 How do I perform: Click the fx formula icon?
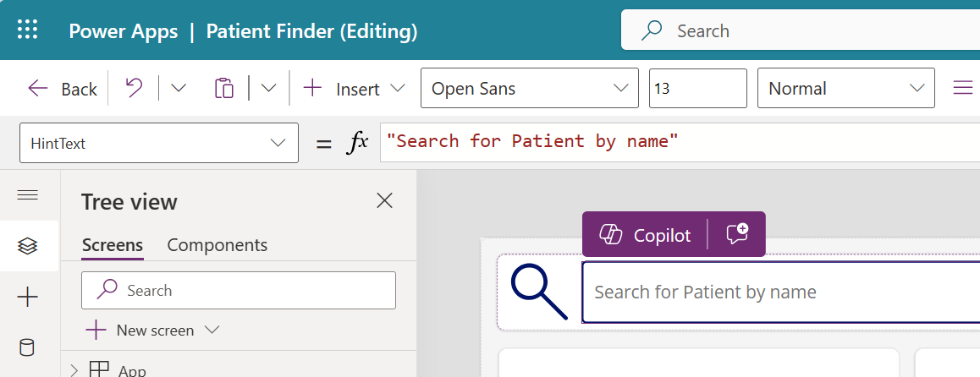click(x=357, y=143)
